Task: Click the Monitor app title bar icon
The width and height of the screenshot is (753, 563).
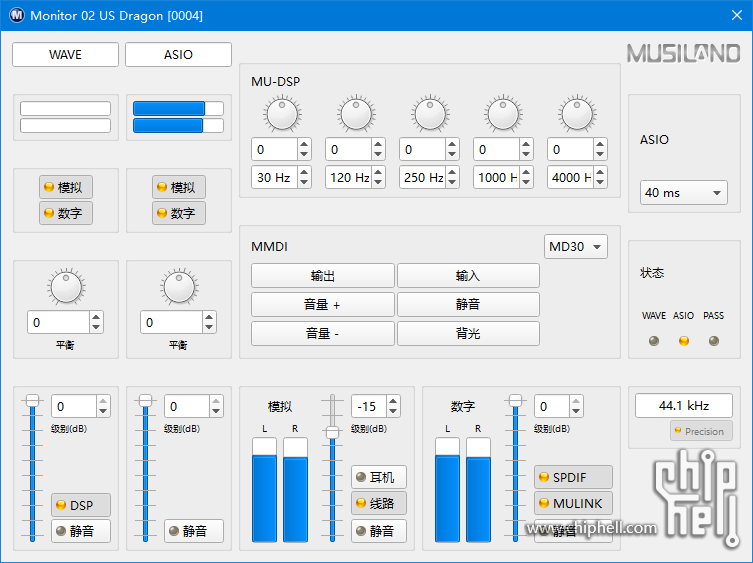Action: 17,15
